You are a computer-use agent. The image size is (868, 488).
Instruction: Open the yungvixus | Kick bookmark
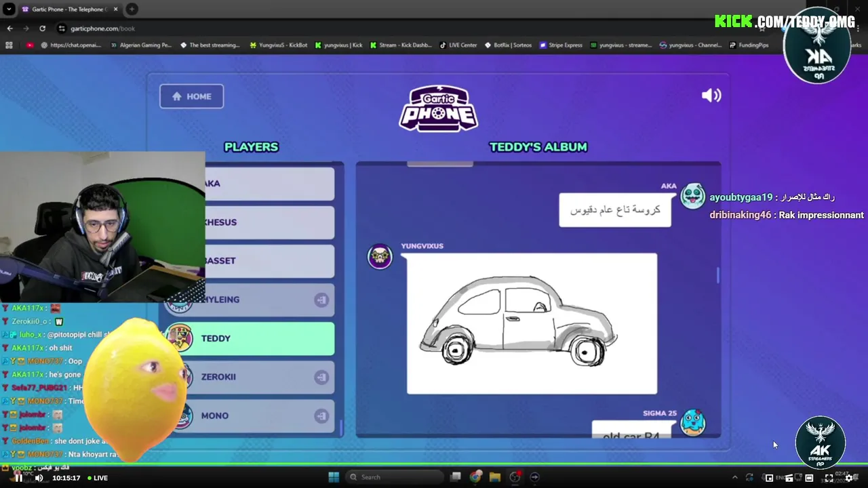tap(338, 45)
